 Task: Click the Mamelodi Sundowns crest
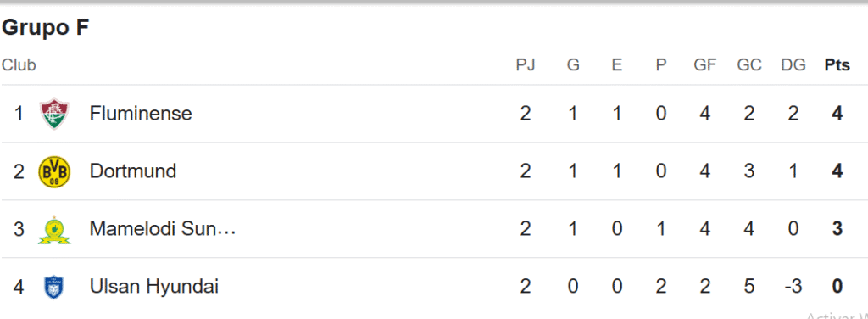click(54, 229)
